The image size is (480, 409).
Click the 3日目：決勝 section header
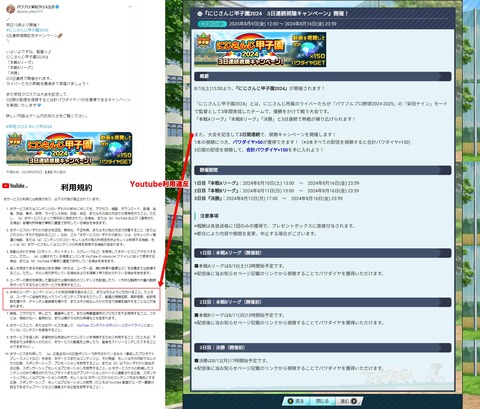coord(323,347)
